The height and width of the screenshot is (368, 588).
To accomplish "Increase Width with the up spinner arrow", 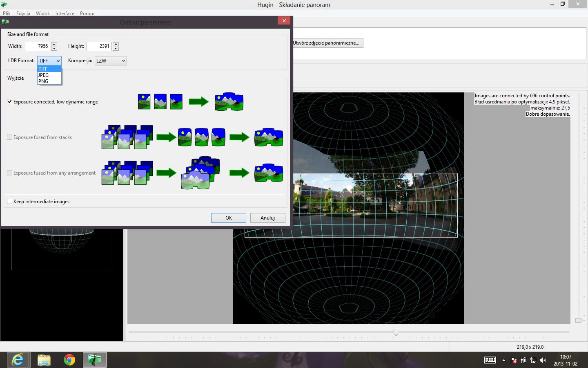I will click(54, 44).
